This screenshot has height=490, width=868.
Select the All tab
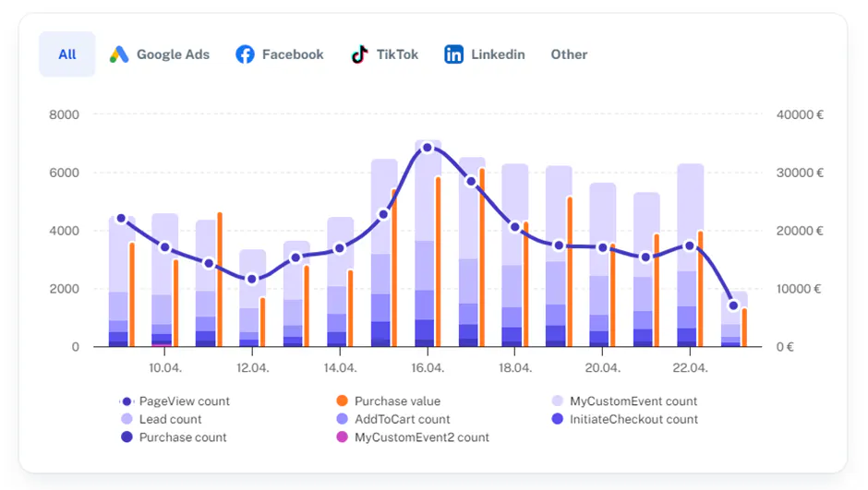[x=67, y=54]
